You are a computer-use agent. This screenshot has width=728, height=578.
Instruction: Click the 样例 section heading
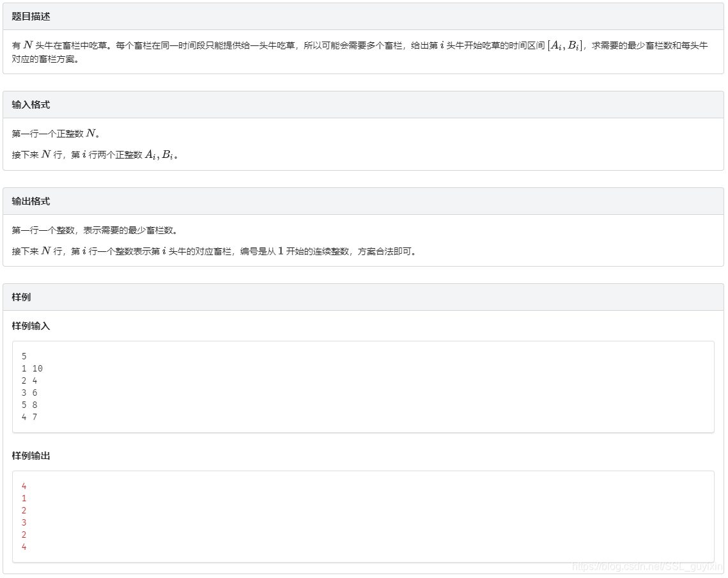(x=21, y=297)
